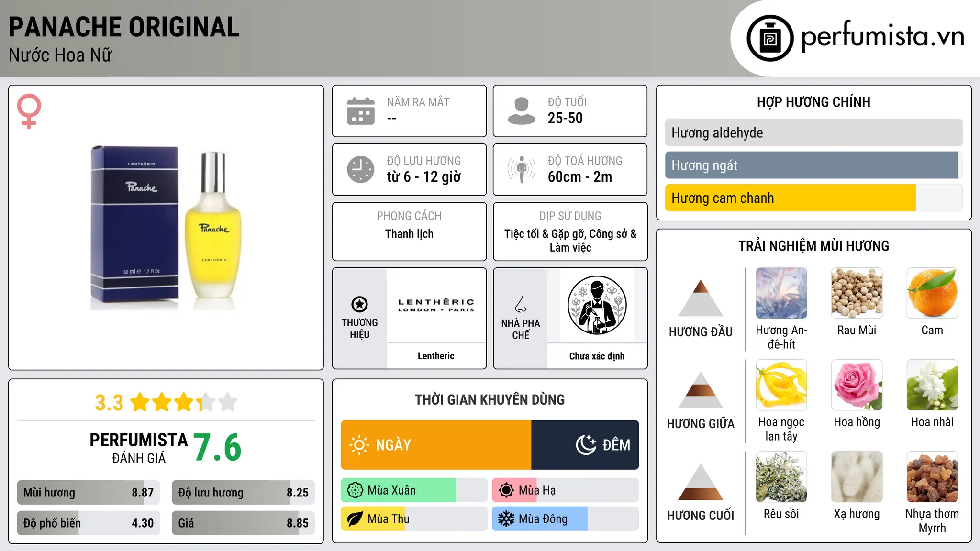The width and height of the screenshot is (980, 551).
Task: Click the Độ phổ biến 4.30 score bar
Action: pyautogui.click(x=89, y=523)
